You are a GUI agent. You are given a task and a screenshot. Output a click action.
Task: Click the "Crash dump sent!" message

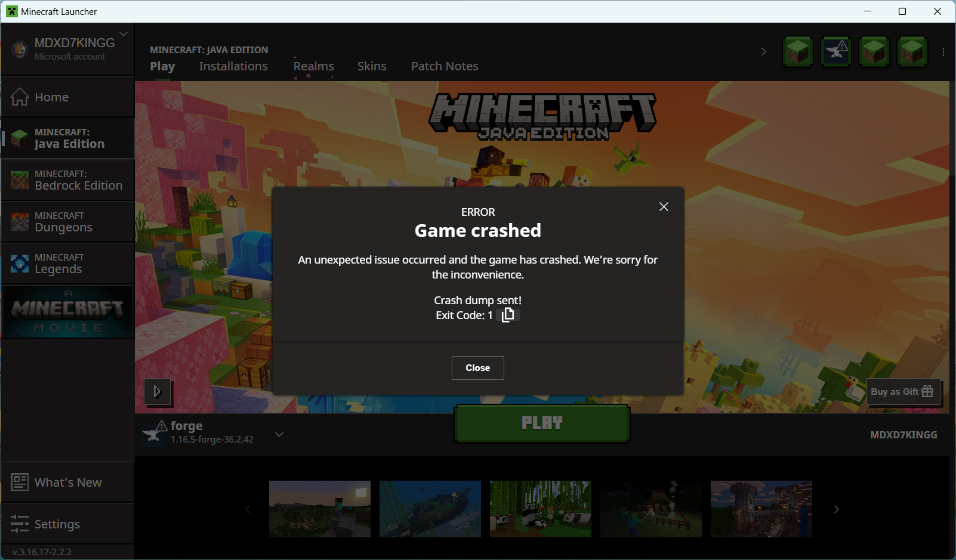478,301
